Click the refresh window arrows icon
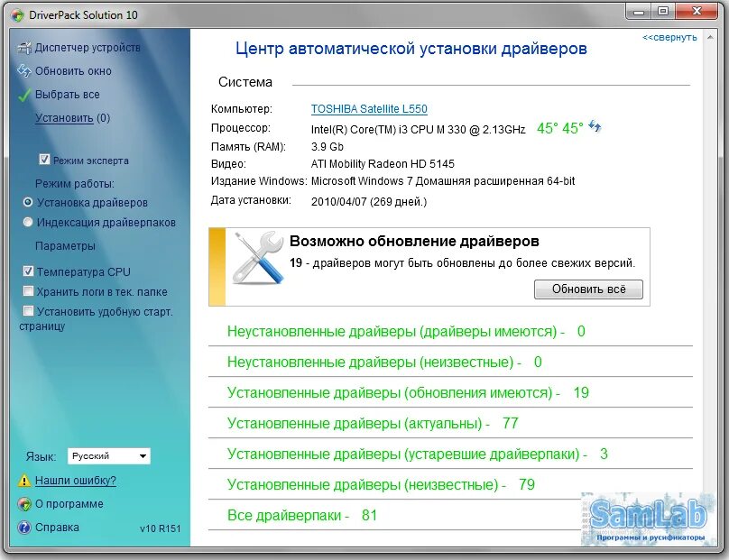The image size is (729, 560). click(x=24, y=71)
